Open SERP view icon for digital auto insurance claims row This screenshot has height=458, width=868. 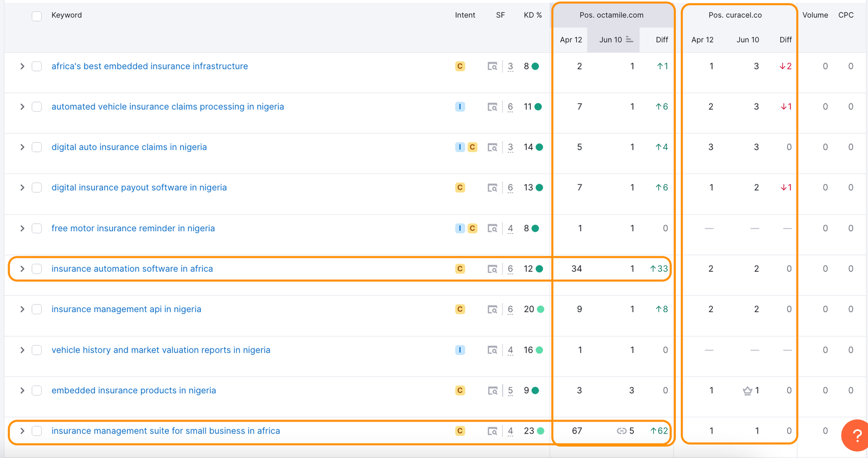point(492,147)
